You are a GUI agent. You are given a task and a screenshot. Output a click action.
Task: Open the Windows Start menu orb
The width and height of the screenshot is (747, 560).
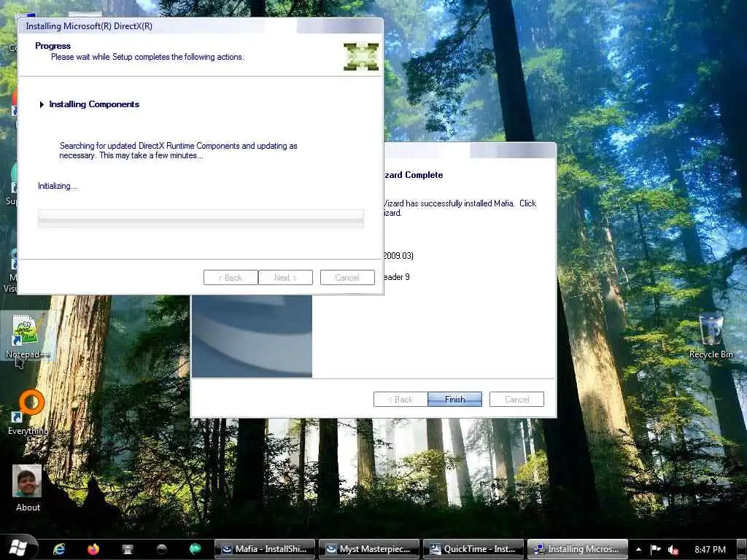point(18,548)
